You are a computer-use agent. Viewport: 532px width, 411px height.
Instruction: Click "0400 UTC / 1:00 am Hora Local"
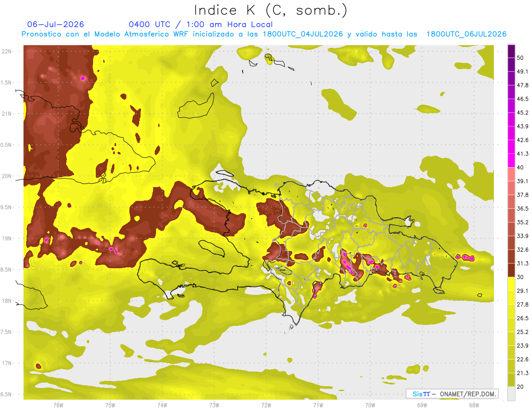201,24
